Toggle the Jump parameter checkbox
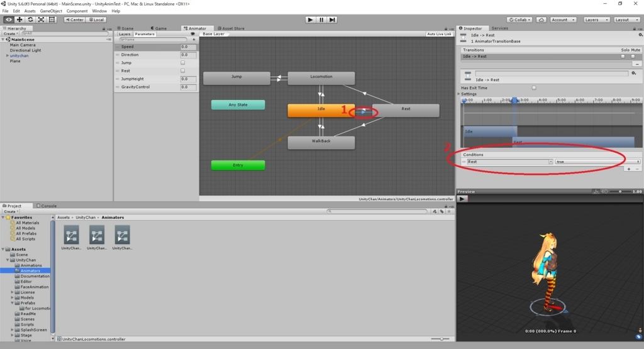The height and width of the screenshot is (349, 644). tap(183, 63)
